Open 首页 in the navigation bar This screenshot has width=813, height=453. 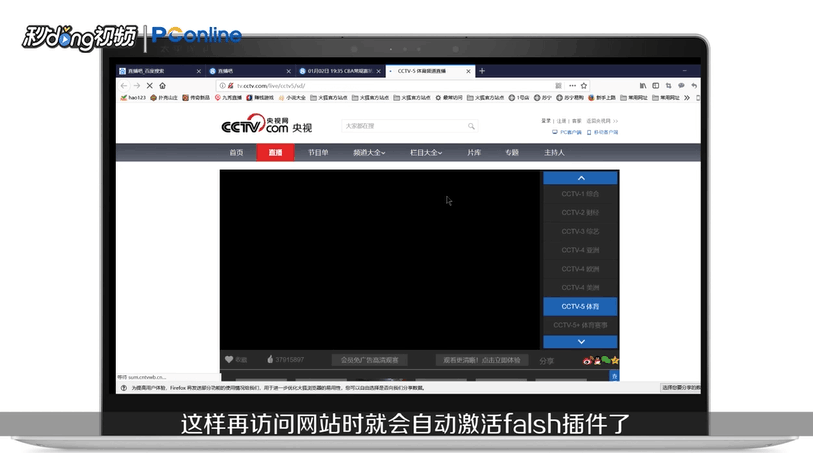point(236,152)
